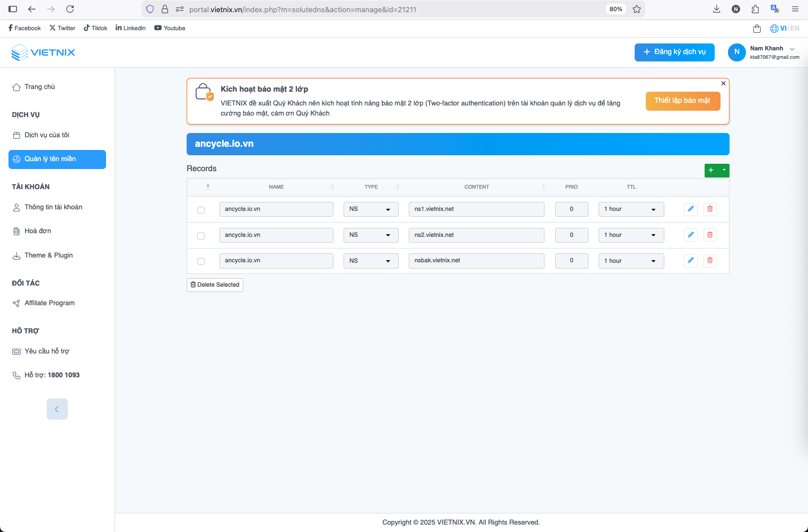Click the site permissions icon in address bar

(x=180, y=9)
